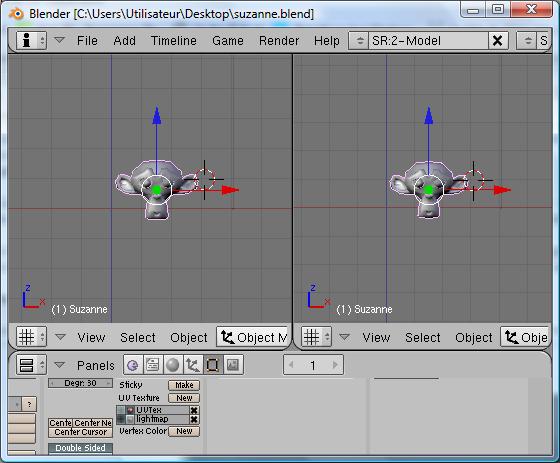Delete the UVTex layer with its X
Viewport: 560px width, 463px height.
coord(194,410)
